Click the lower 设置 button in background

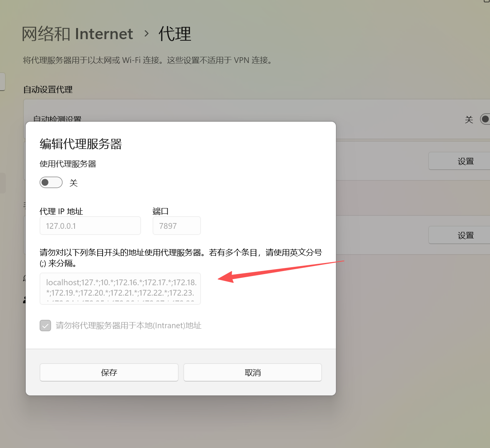459,235
